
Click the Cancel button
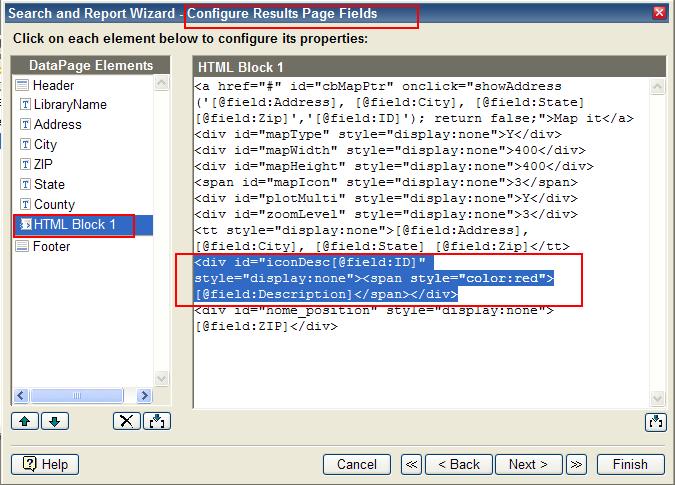click(356, 464)
